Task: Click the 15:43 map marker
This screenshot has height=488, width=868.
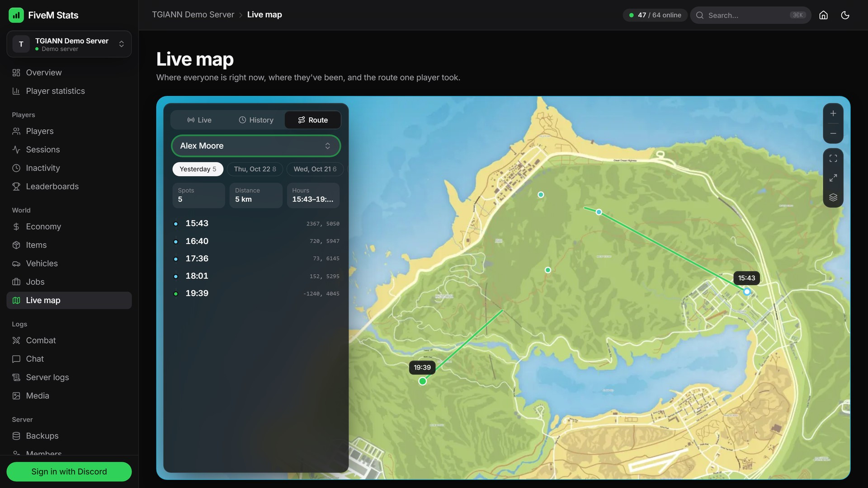Action: (747, 292)
